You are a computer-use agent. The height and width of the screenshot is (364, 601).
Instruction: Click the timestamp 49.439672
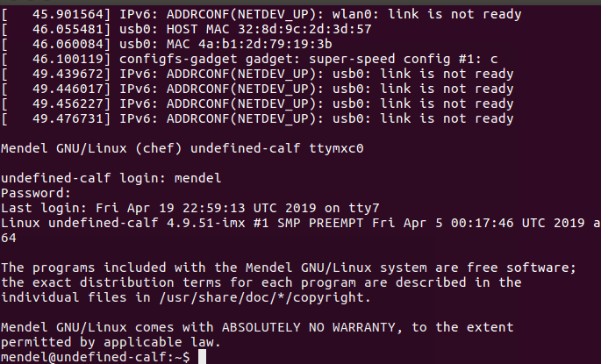tap(68, 74)
